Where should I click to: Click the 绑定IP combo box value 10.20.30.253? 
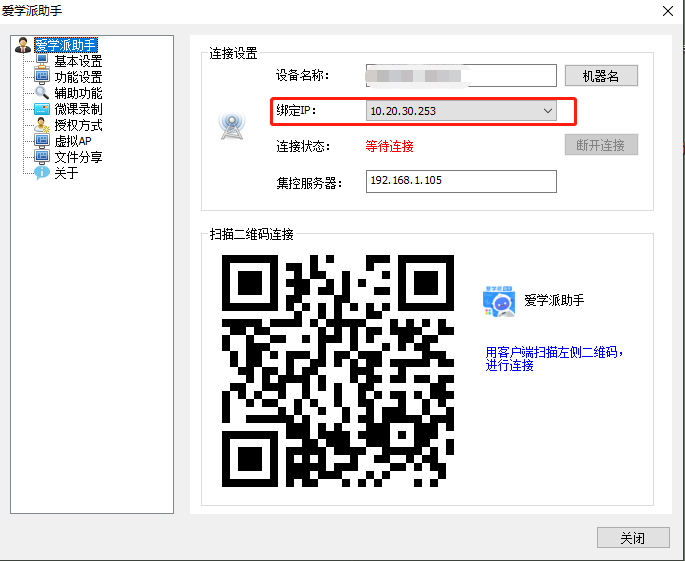point(461,111)
